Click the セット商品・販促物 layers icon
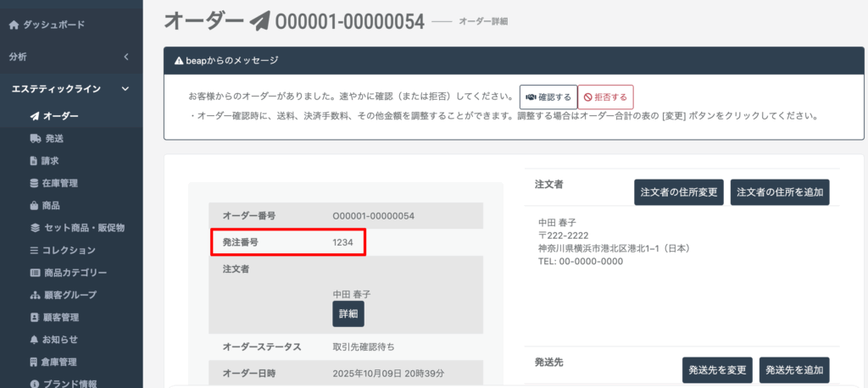The width and height of the screenshot is (868, 388). [34, 228]
